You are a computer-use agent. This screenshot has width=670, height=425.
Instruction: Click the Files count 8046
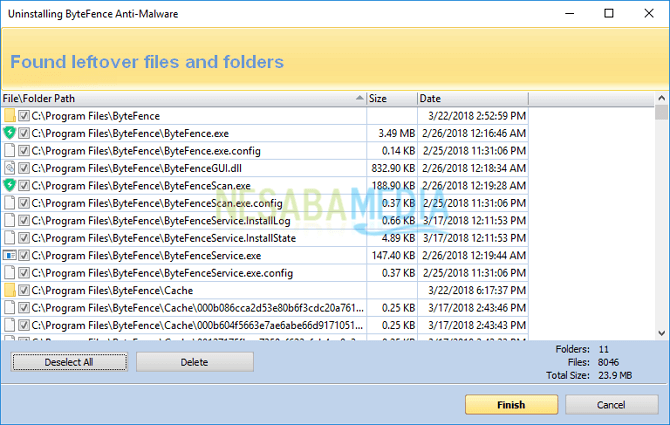click(608, 362)
